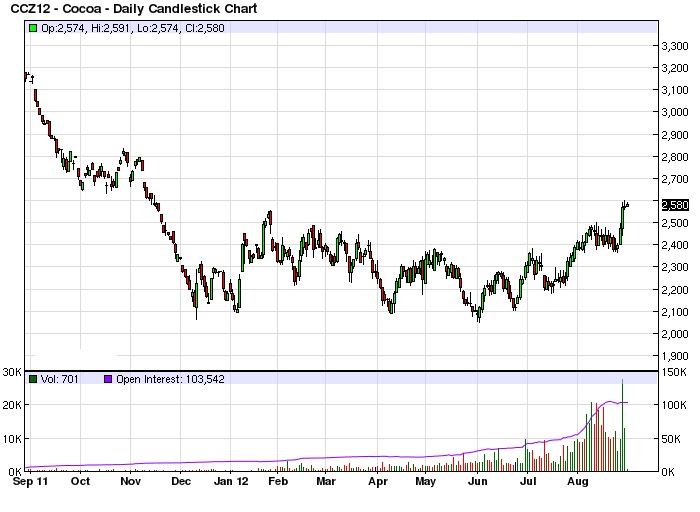Click the 2,700 price axis label
700x512 pixels.
(675, 179)
